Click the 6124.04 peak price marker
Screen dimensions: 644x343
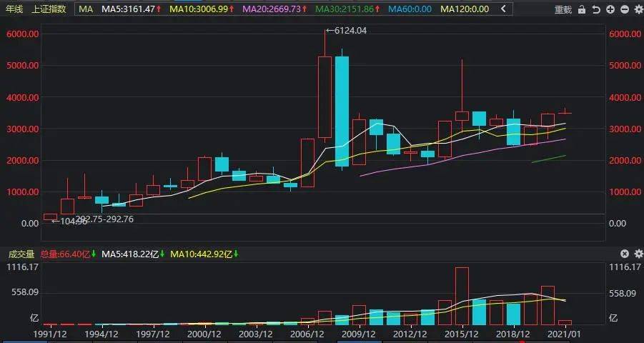(346, 31)
